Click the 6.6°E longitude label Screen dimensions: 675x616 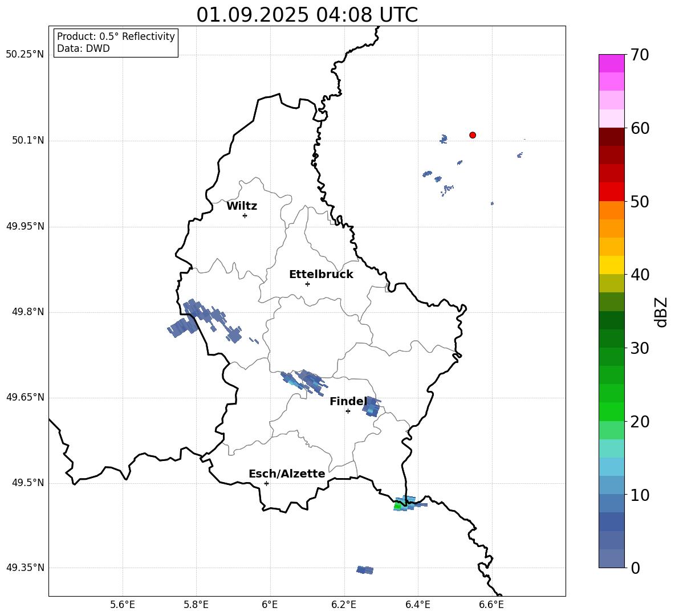tap(491, 605)
